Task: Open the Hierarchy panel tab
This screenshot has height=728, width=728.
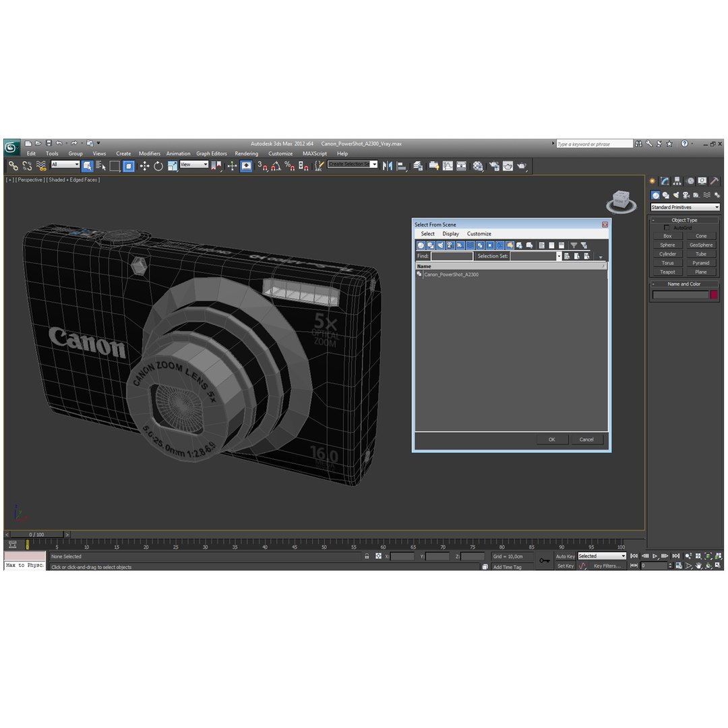Action: click(677, 181)
